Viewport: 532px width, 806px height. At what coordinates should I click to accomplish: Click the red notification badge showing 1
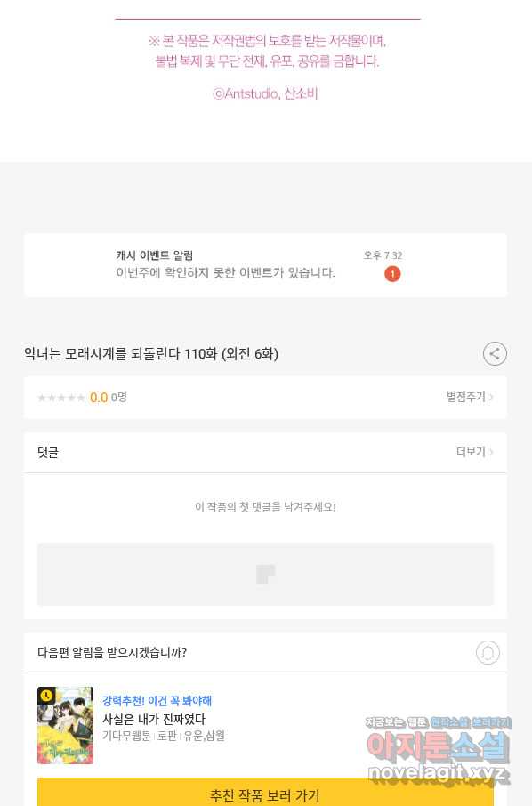click(392, 274)
